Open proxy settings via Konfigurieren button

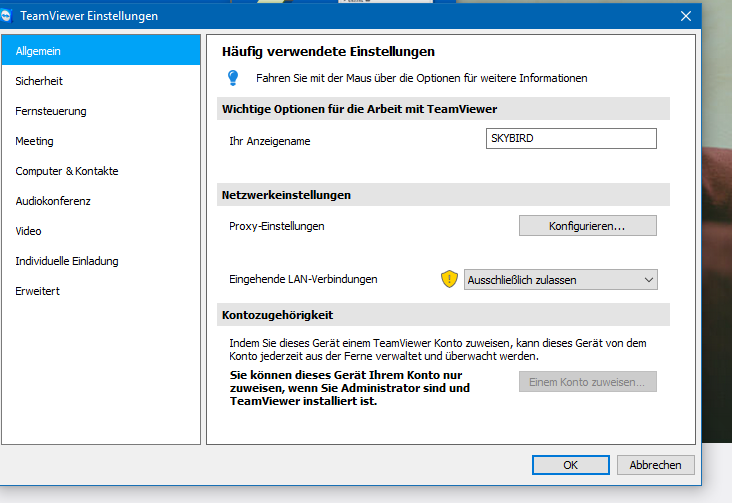pos(587,226)
